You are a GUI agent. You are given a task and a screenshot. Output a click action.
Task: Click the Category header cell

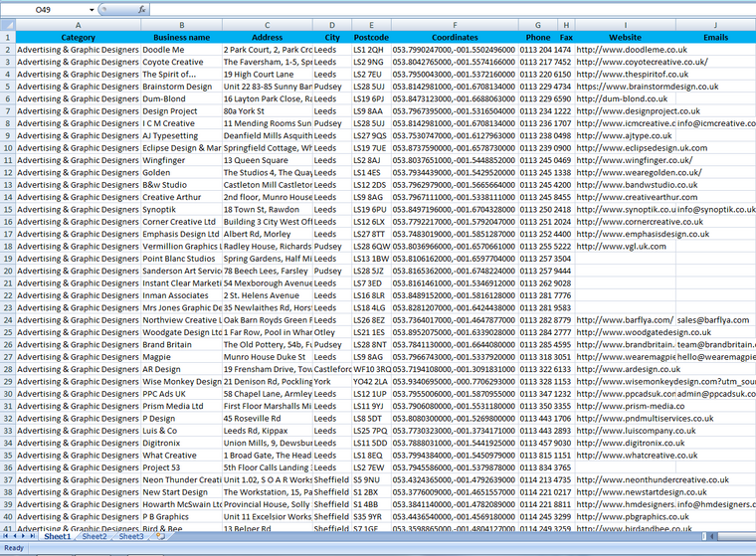pos(79,37)
